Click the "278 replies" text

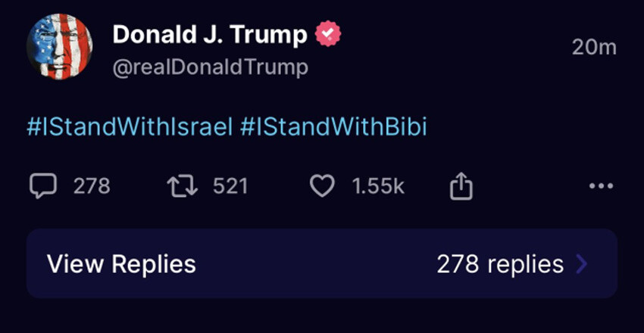tap(500, 264)
